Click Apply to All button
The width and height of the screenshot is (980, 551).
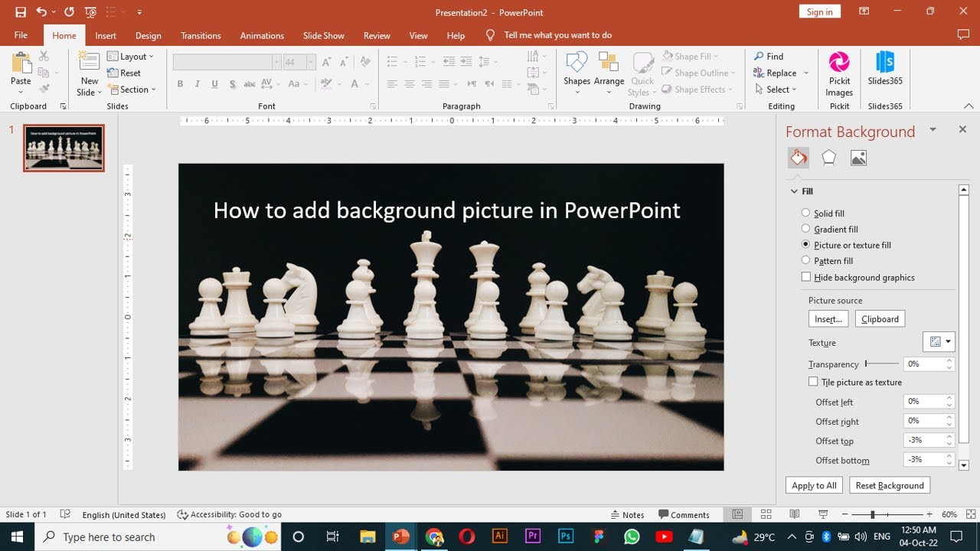(814, 485)
